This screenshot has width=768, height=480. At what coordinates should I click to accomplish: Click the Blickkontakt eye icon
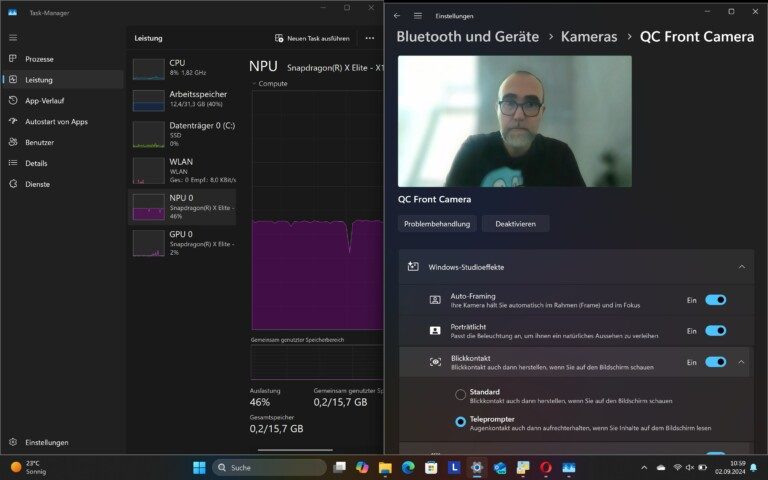coord(435,362)
